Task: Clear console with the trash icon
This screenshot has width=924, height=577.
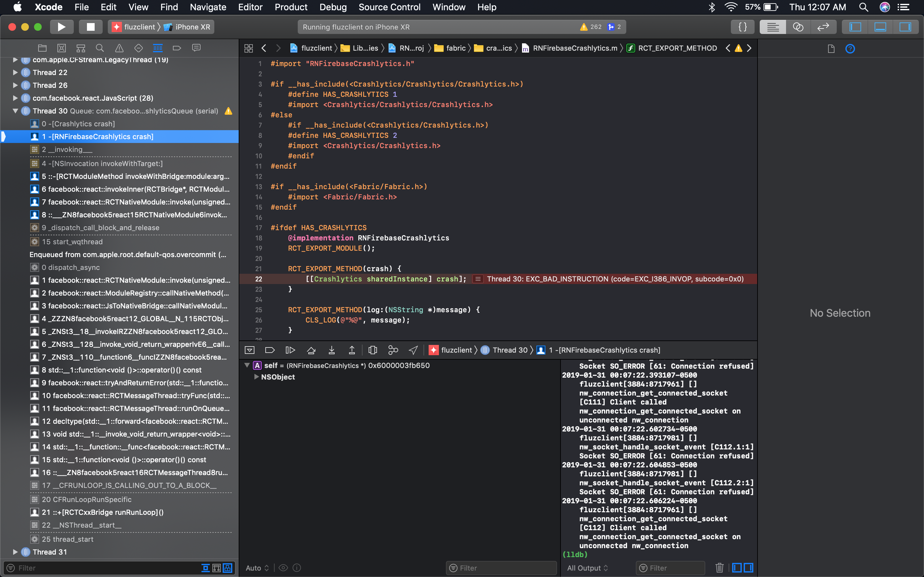Action: pos(719,568)
